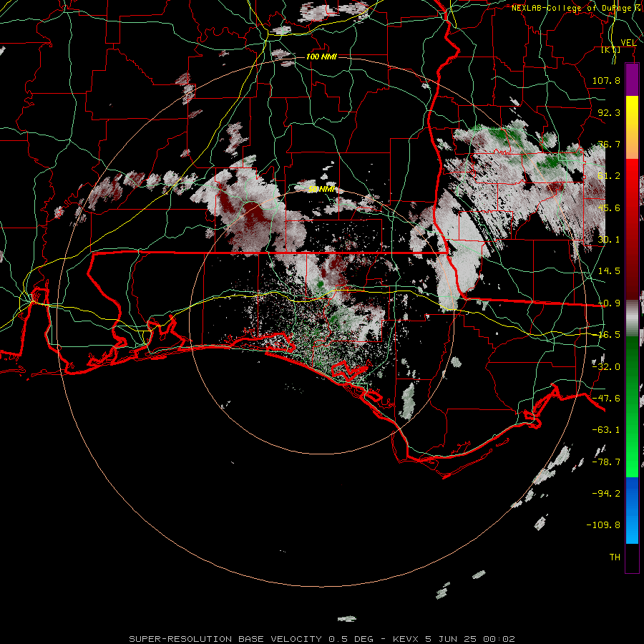Pick the black TH segment of color bar
This screenshot has height=644, width=644.
point(632,557)
